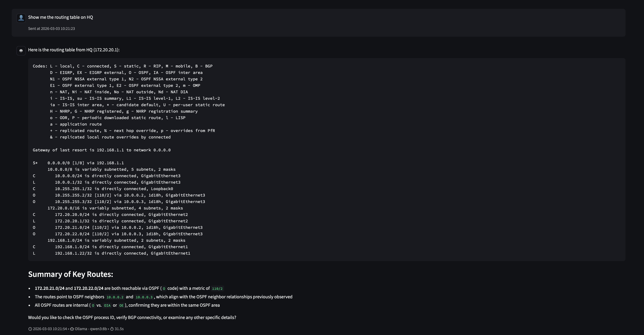Image resolution: width=644 pixels, height=335 pixels.
Task: Click the S* default route line in code block
Action: click(x=78, y=163)
